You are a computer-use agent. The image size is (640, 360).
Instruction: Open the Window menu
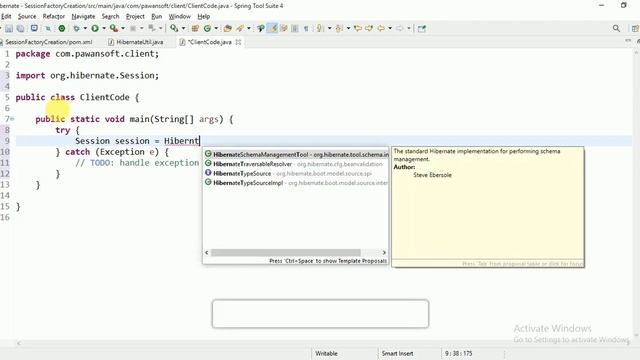(180, 16)
